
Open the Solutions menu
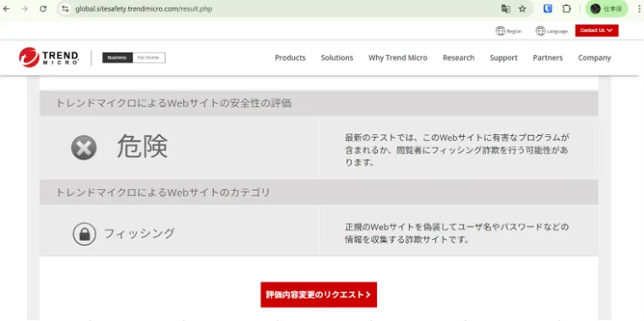click(x=336, y=58)
